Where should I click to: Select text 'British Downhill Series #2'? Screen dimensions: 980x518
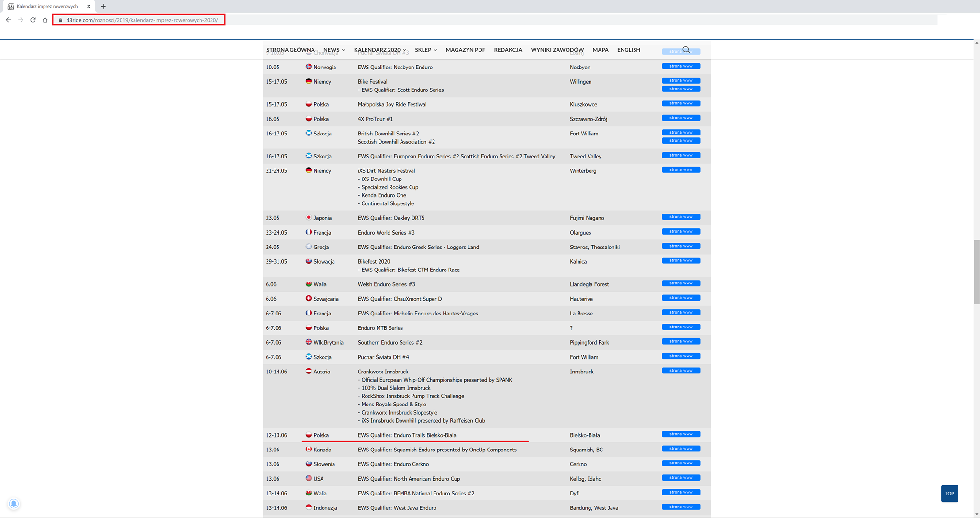(x=389, y=134)
